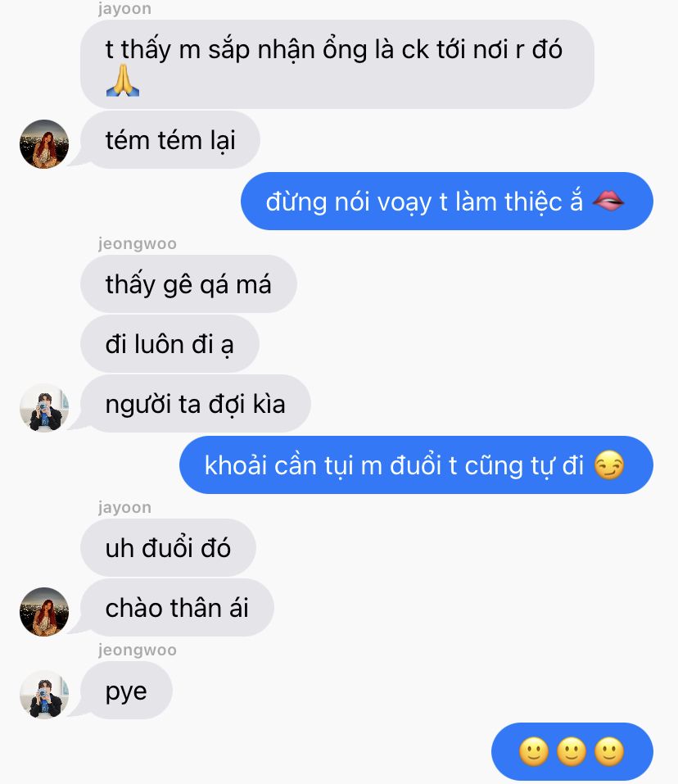Click the first smiley emoji in last message
The height and width of the screenshot is (784, 678).
(x=534, y=751)
